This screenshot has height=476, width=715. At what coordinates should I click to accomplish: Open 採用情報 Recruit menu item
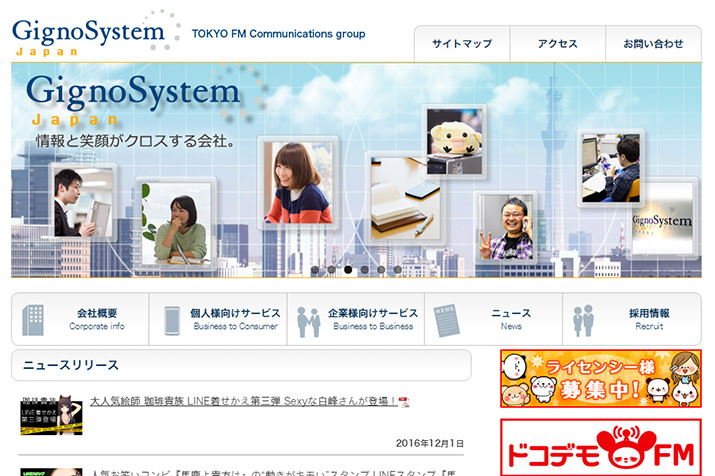(632, 319)
